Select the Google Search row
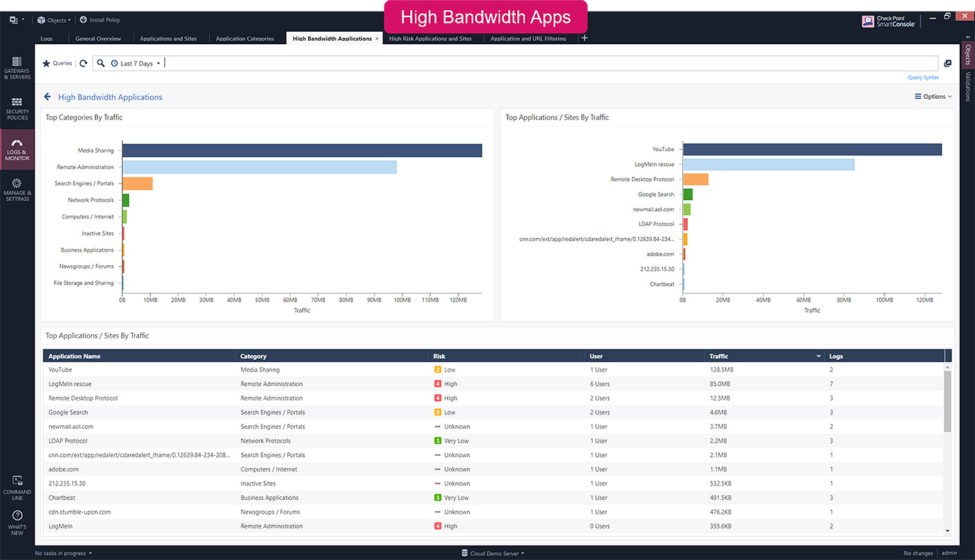This screenshot has height=560, width=975. point(494,412)
